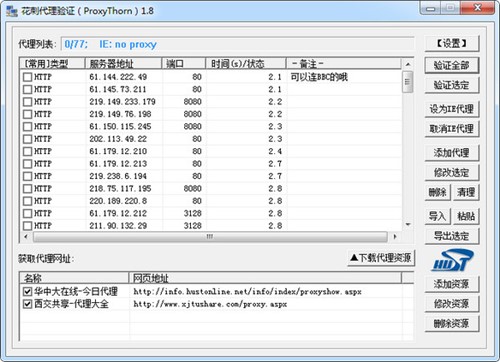Image resolution: width=500 pixels, height=362 pixels.
Task: Click 添加代理 to add proxy
Action: [x=452, y=153]
